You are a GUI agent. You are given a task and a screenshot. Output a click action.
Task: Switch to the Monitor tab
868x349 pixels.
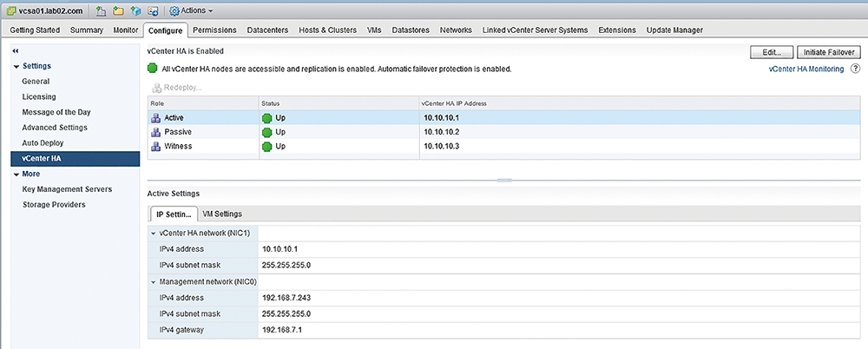[126, 30]
